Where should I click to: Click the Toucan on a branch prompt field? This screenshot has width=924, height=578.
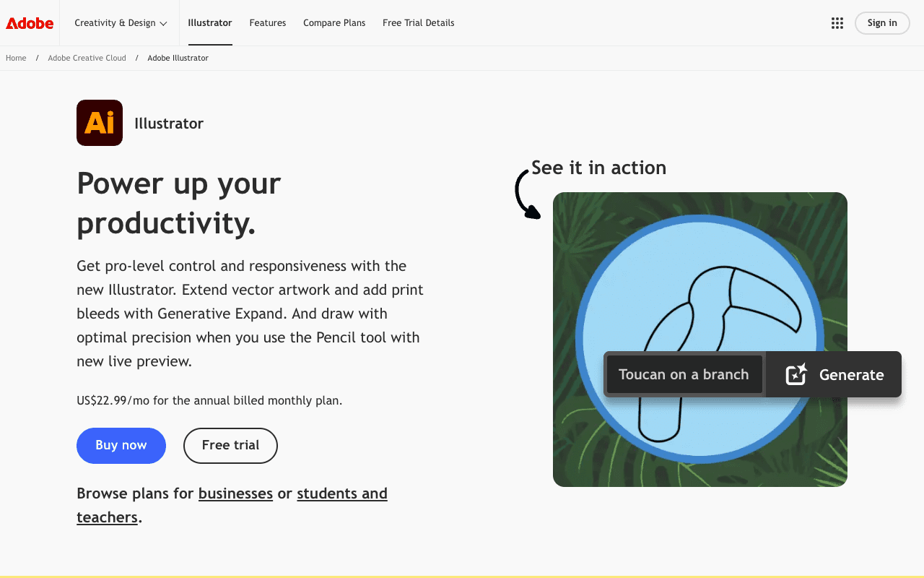[x=684, y=374]
